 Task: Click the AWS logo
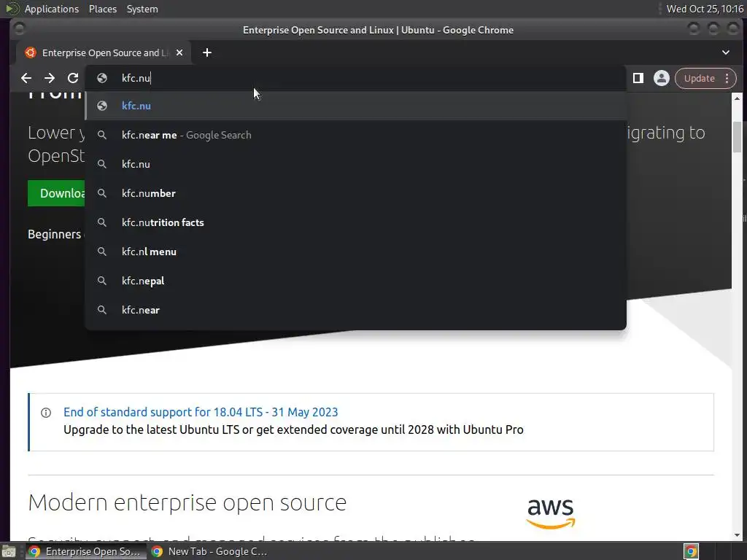(551, 513)
